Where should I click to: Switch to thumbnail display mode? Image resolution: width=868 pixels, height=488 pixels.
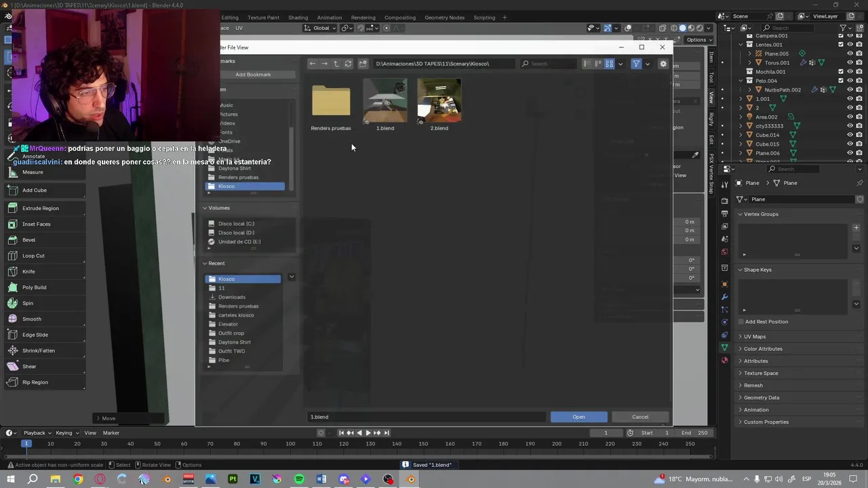coord(610,64)
